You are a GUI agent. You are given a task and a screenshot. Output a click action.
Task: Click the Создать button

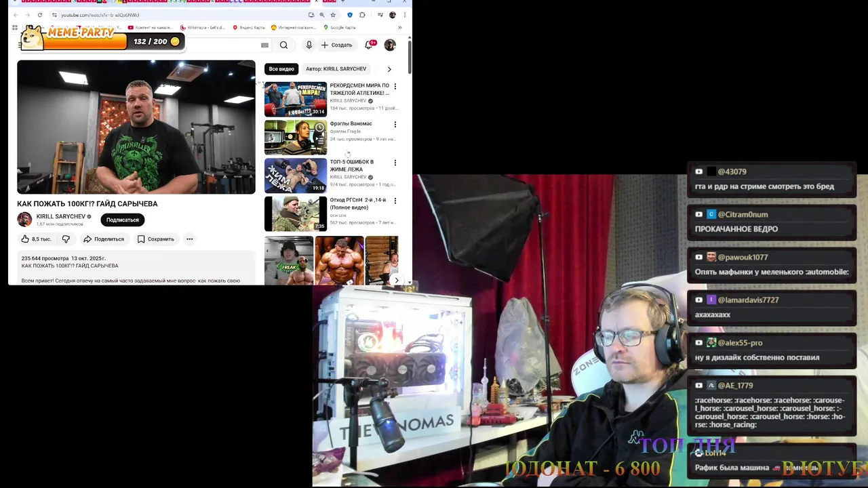point(337,45)
